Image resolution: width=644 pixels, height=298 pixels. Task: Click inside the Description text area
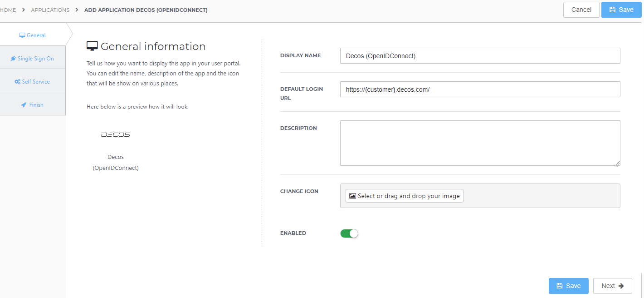tap(480, 143)
